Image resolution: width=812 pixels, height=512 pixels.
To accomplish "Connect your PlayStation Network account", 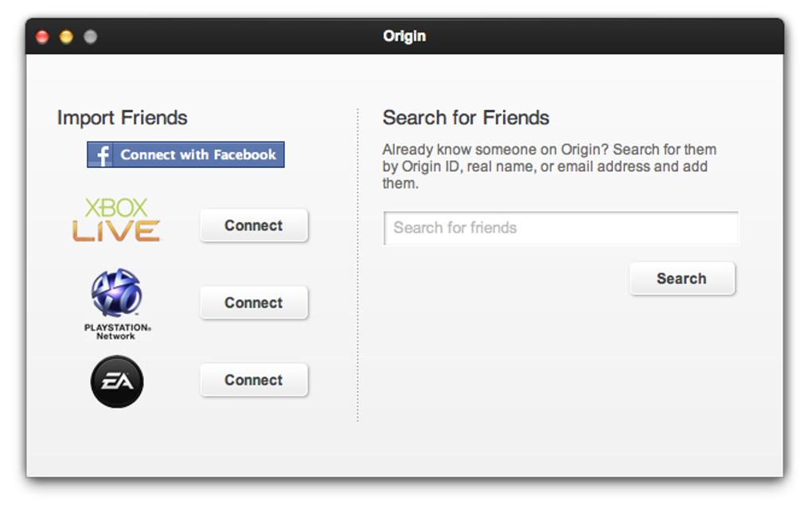I will 253,303.
